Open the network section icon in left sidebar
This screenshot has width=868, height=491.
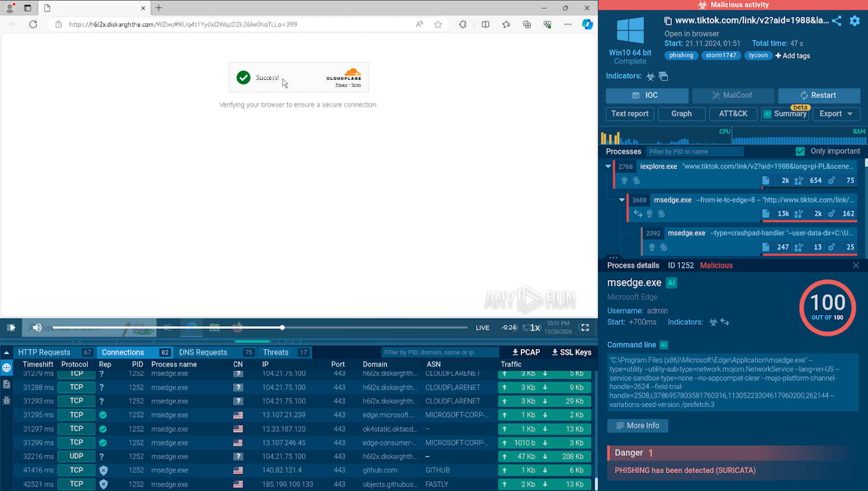coord(6,368)
